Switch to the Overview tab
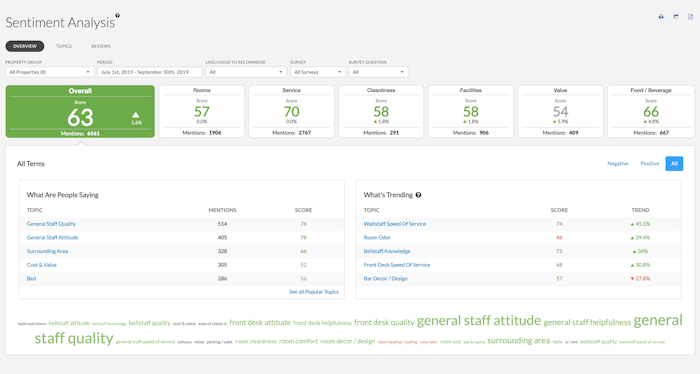This screenshot has width=700, height=374. 25,46
